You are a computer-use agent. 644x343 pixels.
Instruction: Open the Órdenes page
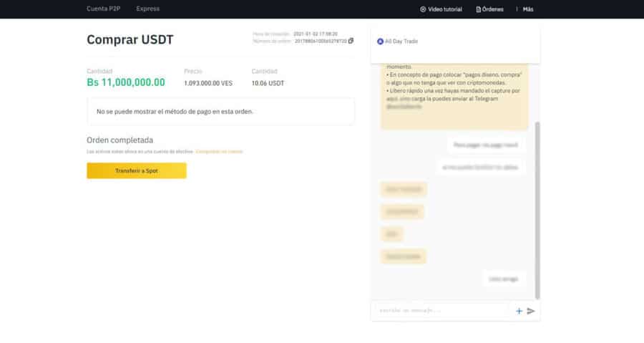click(493, 9)
